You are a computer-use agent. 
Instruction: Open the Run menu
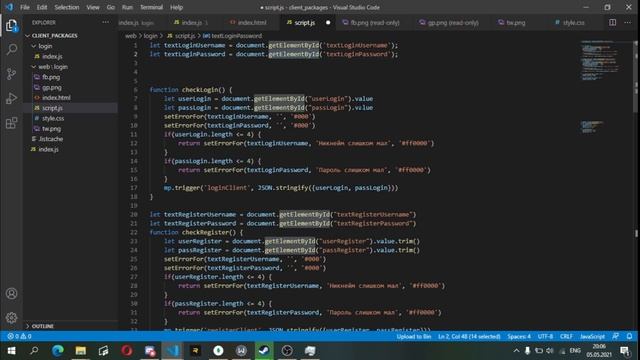point(127,7)
